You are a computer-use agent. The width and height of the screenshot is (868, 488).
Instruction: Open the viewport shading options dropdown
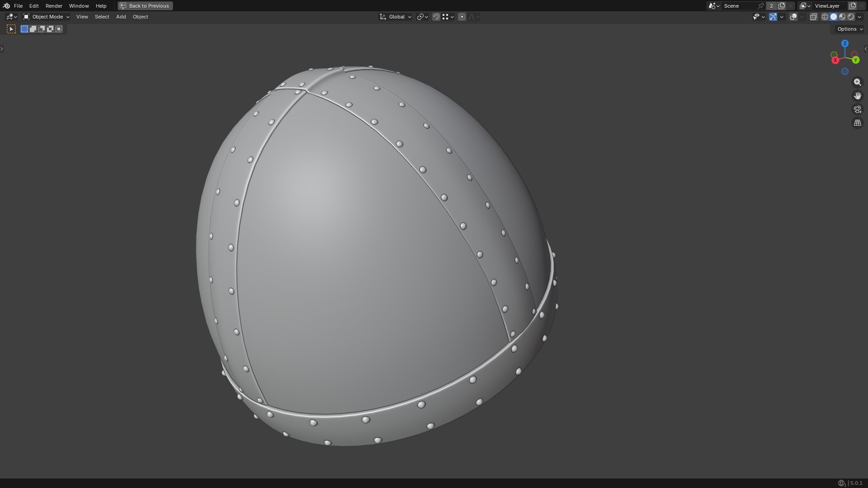pyautogui.click(x=859, y=17)
